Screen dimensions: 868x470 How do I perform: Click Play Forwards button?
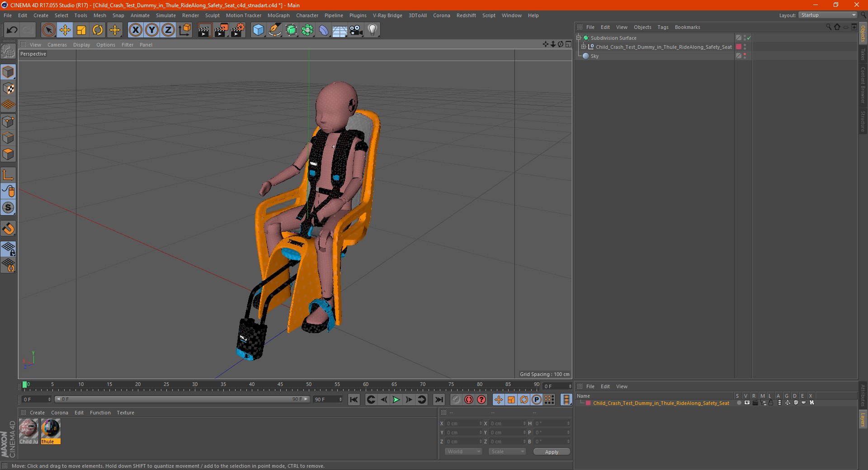click(x=396, y=399)
